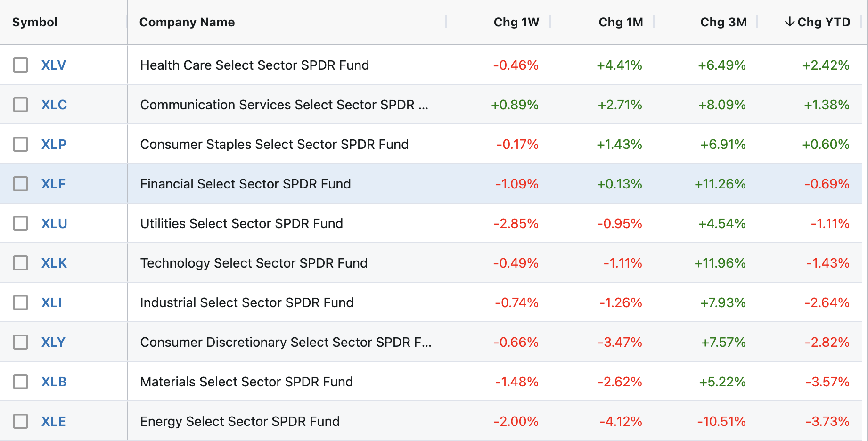Open the XLY Consumer Discretionary link

(x=53, y=342)
